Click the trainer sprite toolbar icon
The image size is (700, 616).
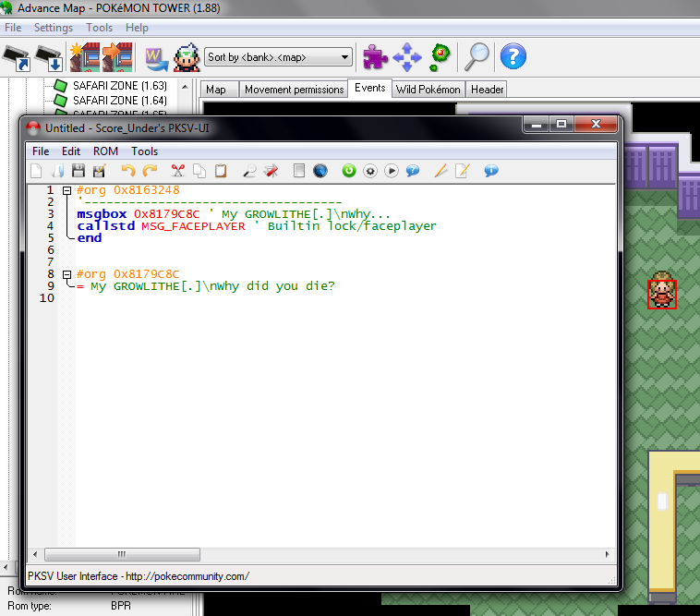coord(187,57)
